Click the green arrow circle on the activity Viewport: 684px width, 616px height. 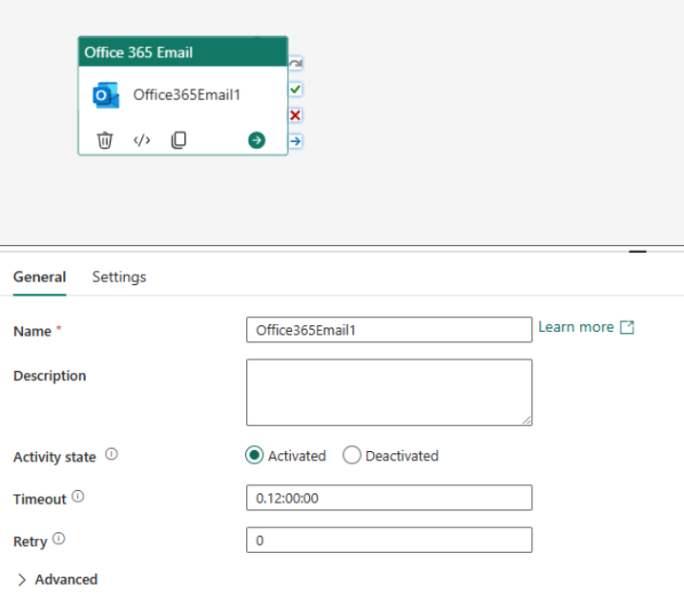[x=257, y=140]
